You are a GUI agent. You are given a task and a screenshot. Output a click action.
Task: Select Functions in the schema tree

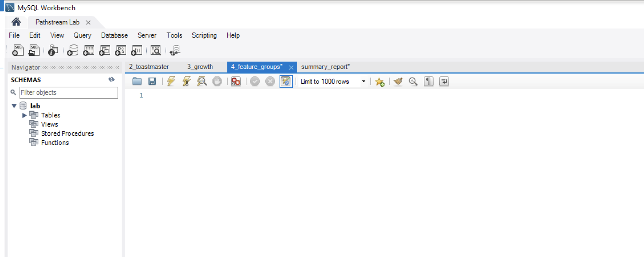[55, 143]
